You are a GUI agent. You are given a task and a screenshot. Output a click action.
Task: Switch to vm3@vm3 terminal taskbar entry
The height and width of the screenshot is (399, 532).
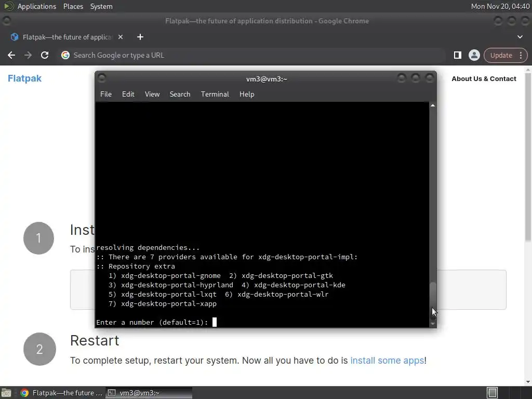tap(149, 393)
